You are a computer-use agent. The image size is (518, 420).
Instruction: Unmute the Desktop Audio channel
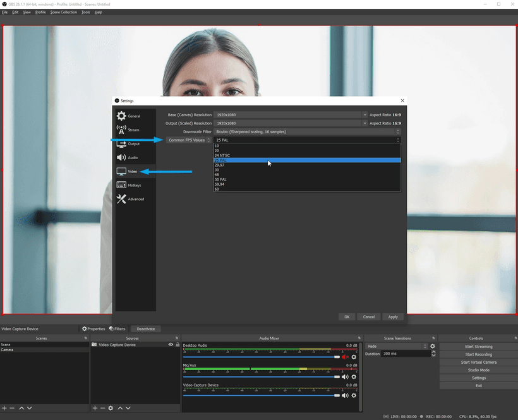point(344,357)
